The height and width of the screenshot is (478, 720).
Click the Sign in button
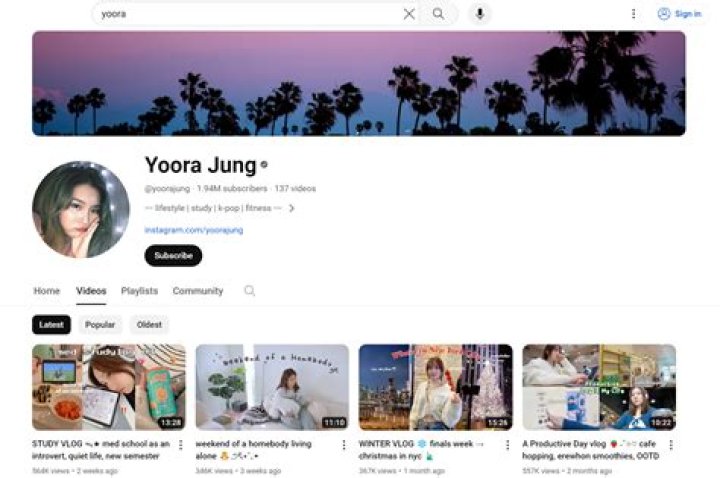(680, 14)
